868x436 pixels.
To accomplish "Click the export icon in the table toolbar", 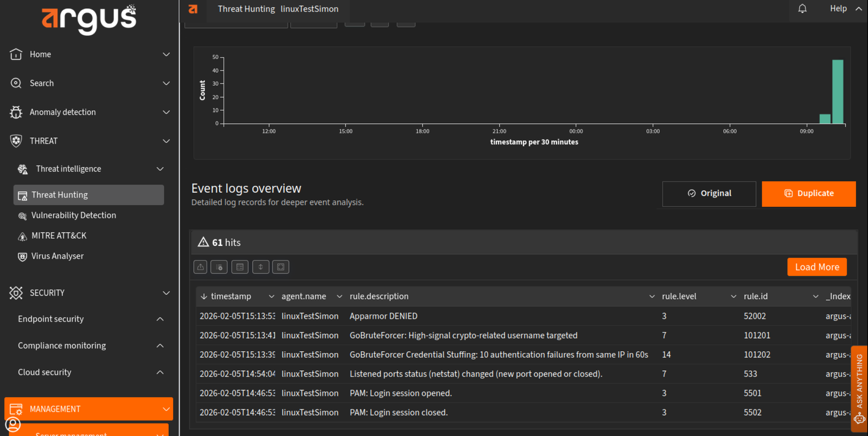I will (201, 267).
